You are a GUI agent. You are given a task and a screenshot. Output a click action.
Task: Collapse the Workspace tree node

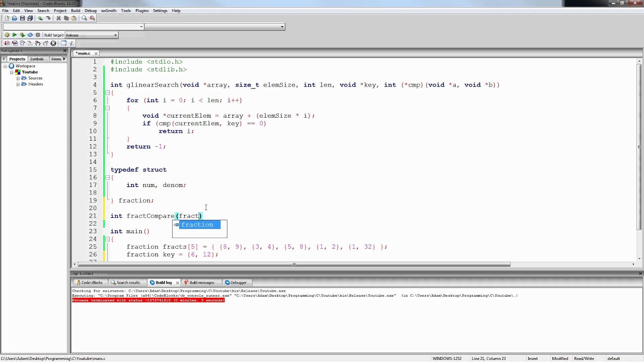(6, 66)
